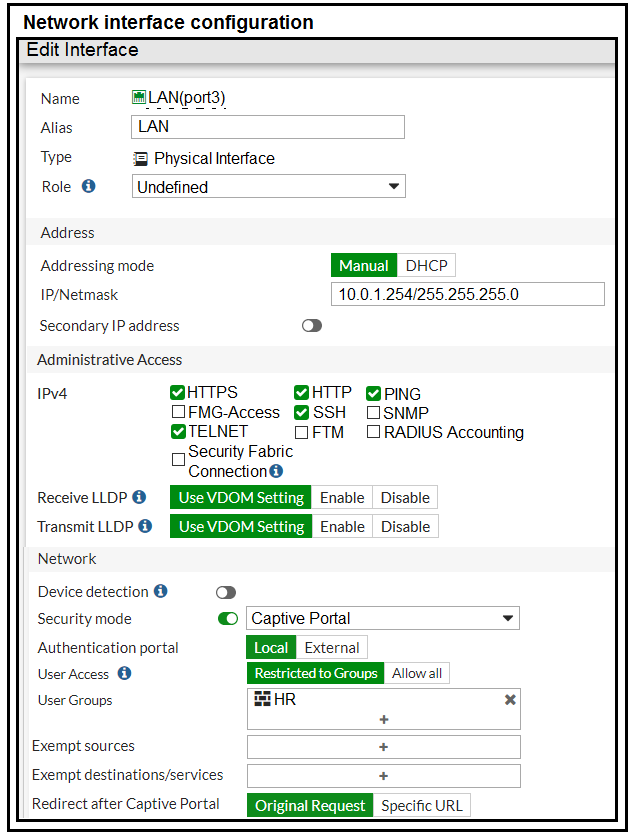Switch addressing mode to DHCP

pyautogui.click(x=426, y=266)
